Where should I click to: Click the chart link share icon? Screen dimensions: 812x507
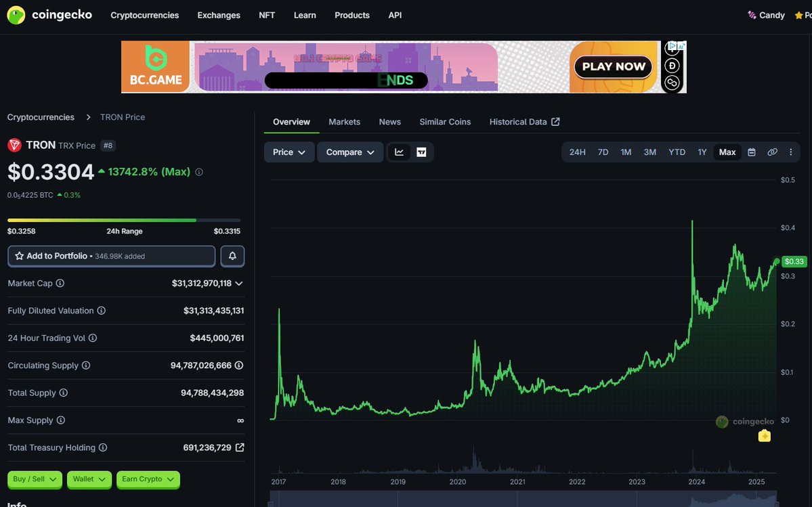point(772,152)
